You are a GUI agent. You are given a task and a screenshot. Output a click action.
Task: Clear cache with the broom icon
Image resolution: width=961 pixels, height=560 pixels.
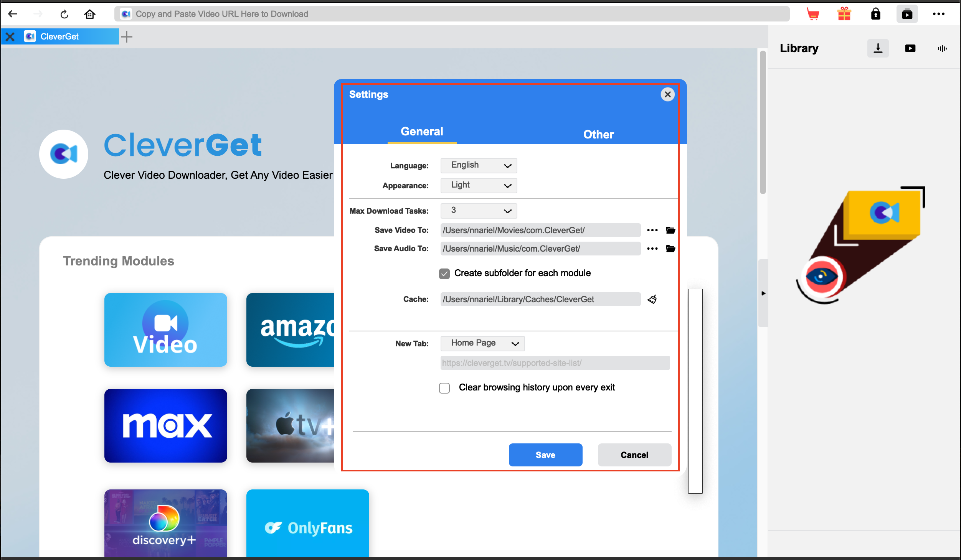[x=652, y=299]
